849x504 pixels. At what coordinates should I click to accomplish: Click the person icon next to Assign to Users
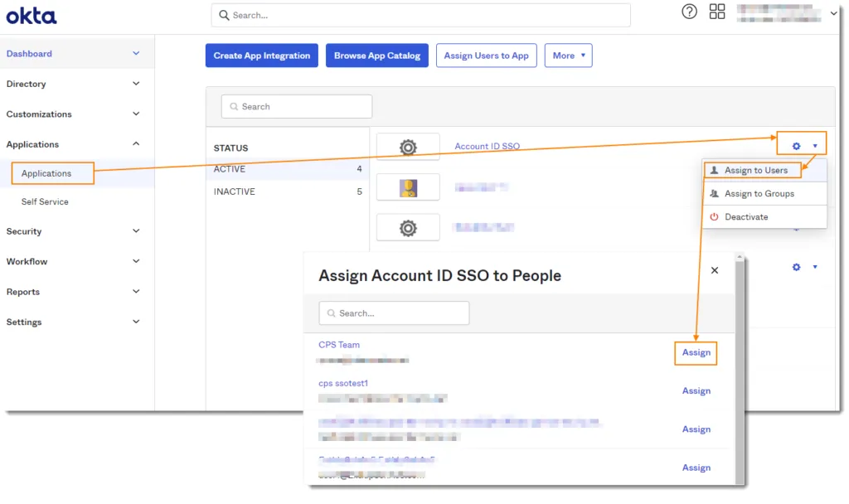coord(714,170)
